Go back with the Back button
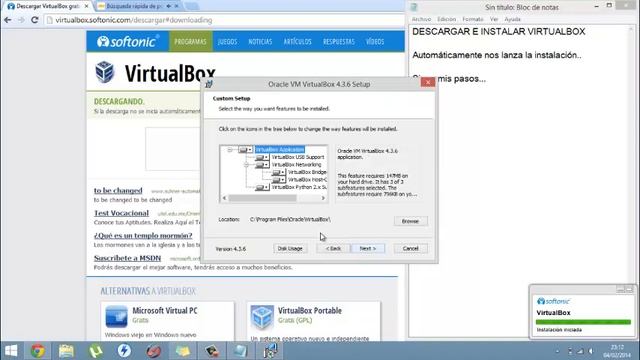Viewport: 640px width, 360px height. click(x=333, y=249)
